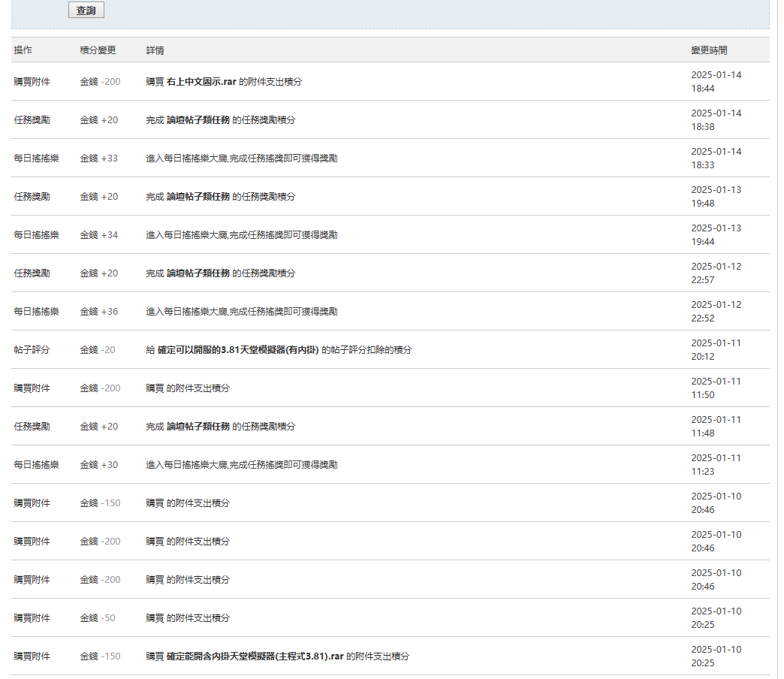Select the 金錢 -20 value
784x679 pixels.
click(98, 350)
